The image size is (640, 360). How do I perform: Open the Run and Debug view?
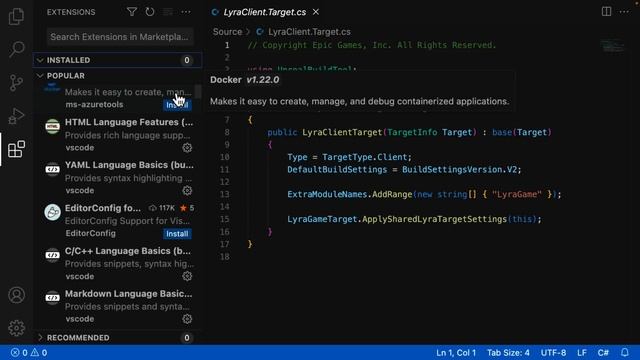coord(16,116)
